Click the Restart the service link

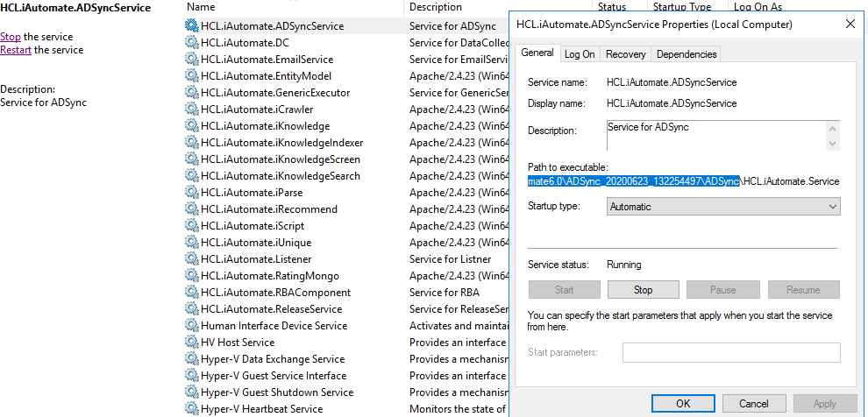point(16,50)
